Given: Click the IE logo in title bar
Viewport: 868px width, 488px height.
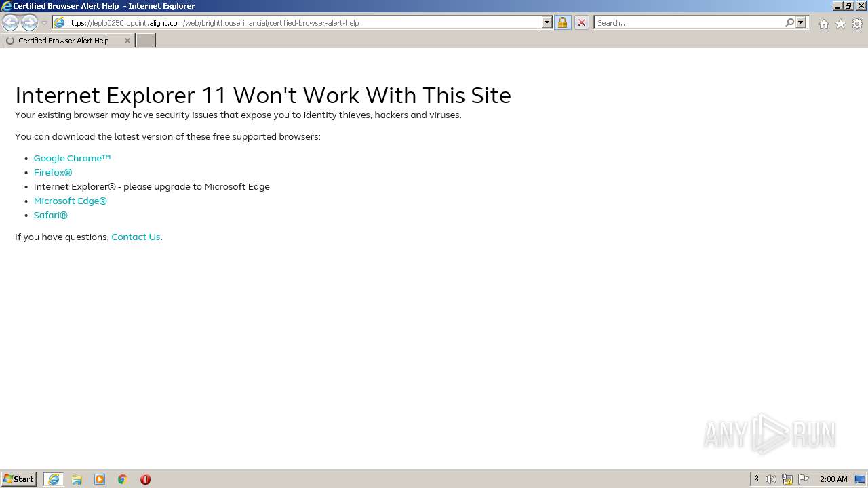Looking at the screenshot, I should pyautogui.click(x=7, y=6).
